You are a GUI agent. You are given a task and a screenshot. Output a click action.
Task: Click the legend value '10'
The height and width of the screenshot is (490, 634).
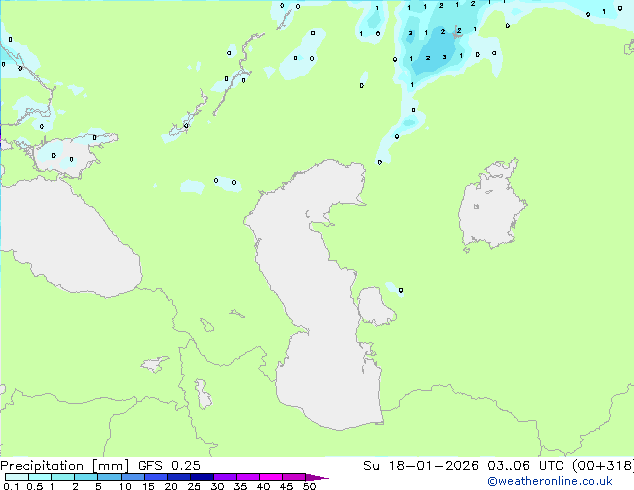(x=125, y=486)
